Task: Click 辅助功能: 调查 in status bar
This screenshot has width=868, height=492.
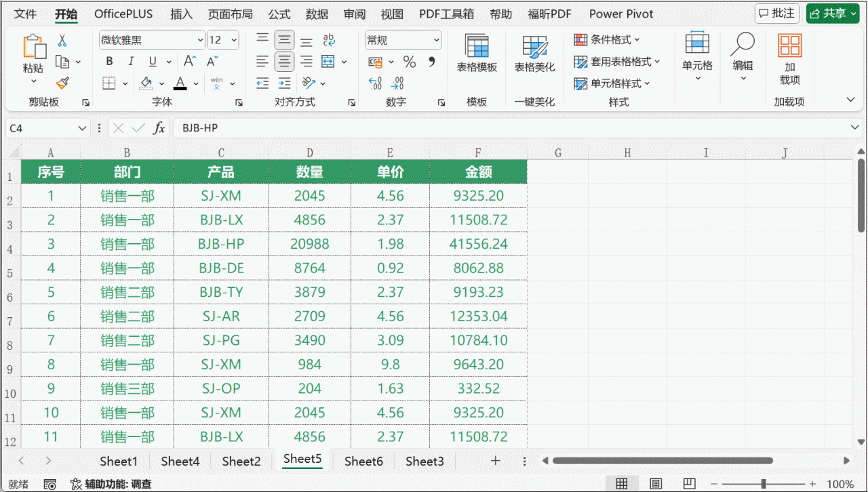Action: [x=111, y=484]
